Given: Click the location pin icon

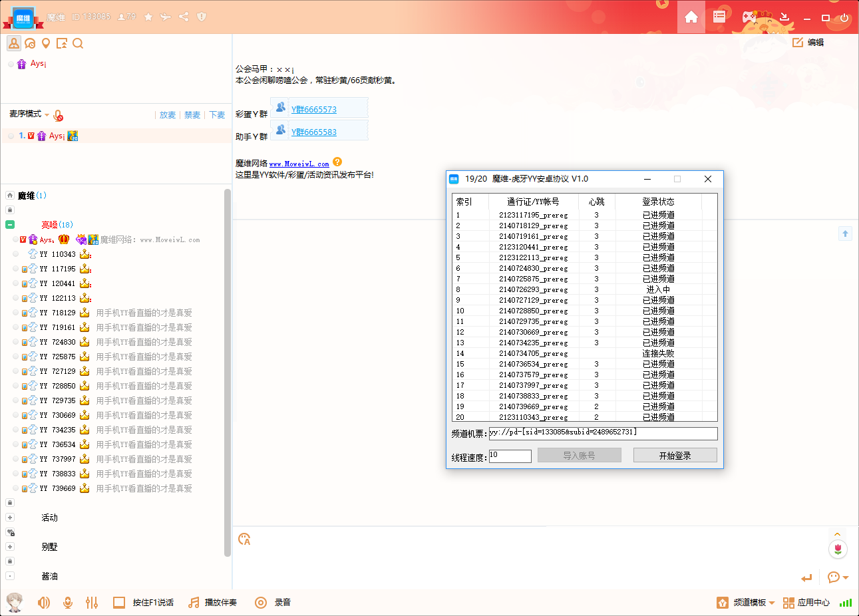Looking at the screenshot, I should (x=46, y=44).
